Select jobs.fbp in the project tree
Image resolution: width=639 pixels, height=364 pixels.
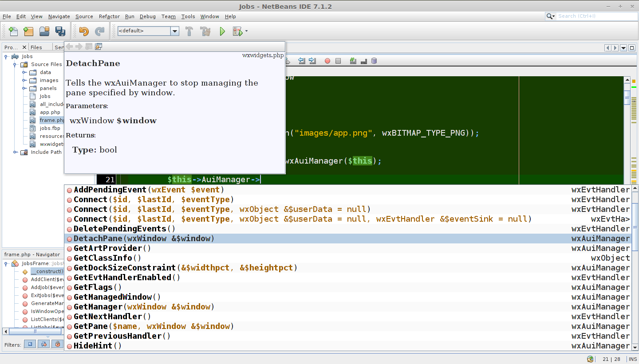[50, 128]
